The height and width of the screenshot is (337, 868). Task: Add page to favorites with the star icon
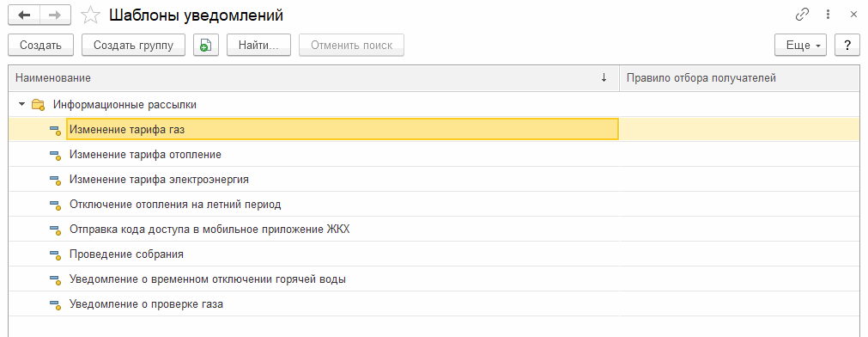pyautogui.click(x=89, y=15)
